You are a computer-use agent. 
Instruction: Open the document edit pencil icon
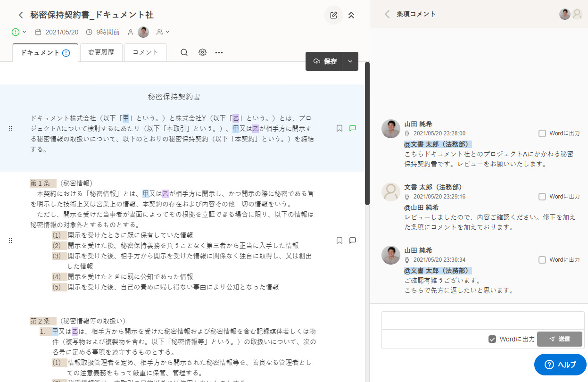point(333,15)
